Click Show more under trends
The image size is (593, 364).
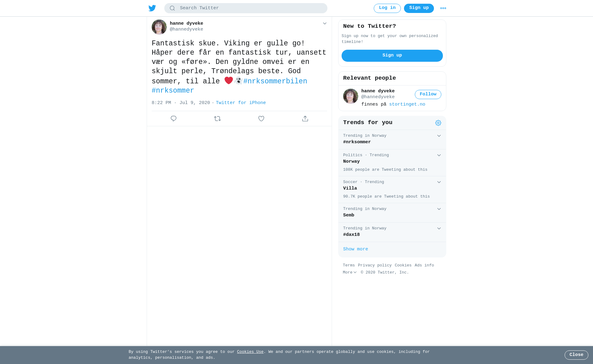coord(355,249)
